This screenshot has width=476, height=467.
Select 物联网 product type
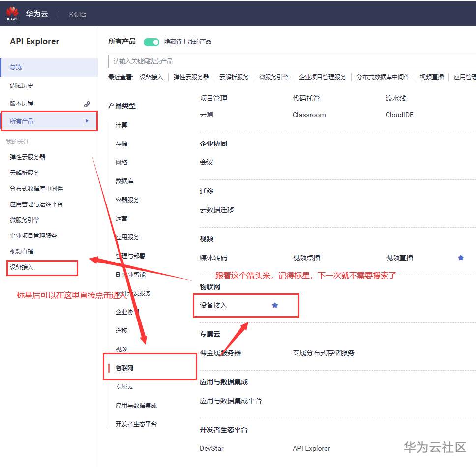124,368
